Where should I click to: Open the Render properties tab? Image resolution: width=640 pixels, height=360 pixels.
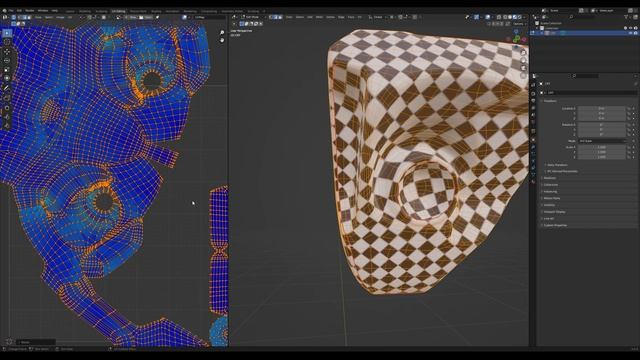533,93
